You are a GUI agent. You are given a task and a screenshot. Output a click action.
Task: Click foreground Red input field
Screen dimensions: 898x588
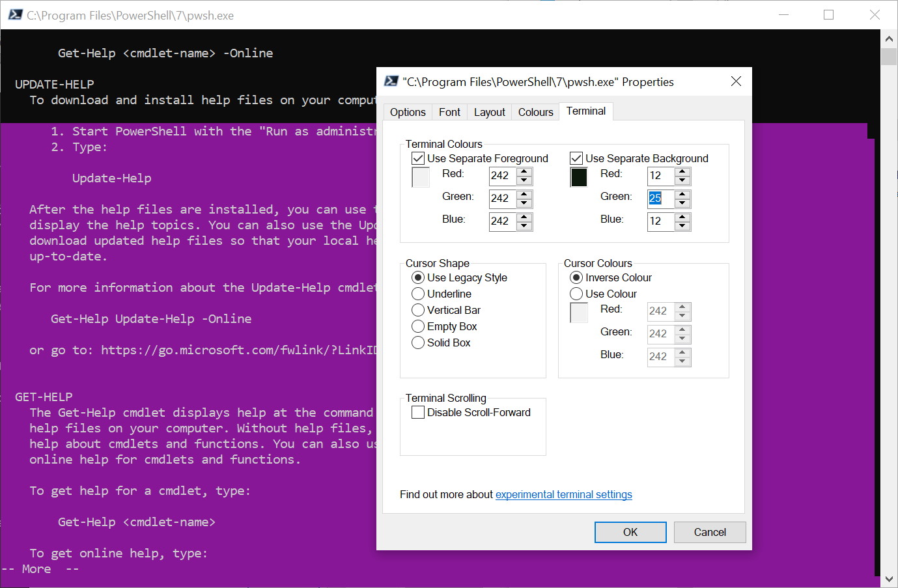tap(503, 176)
